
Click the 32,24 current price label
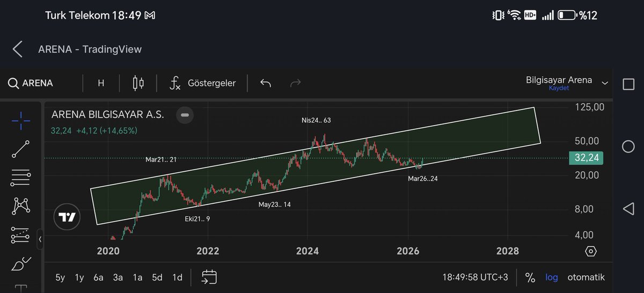tap(587, 158)
